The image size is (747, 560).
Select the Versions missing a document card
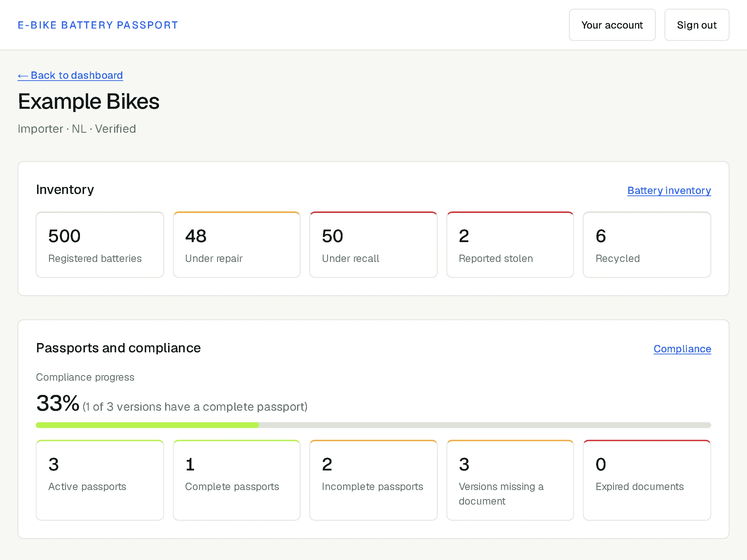tap(510, 480)
